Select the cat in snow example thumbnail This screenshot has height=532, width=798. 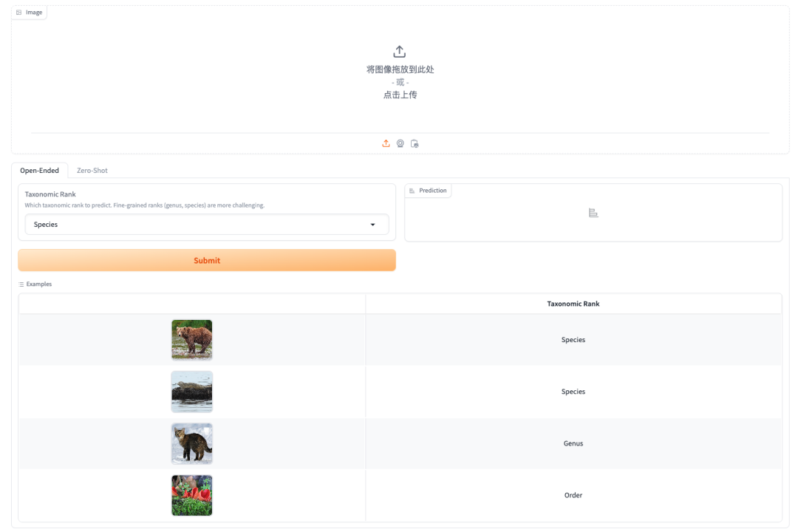coord(192,443)
